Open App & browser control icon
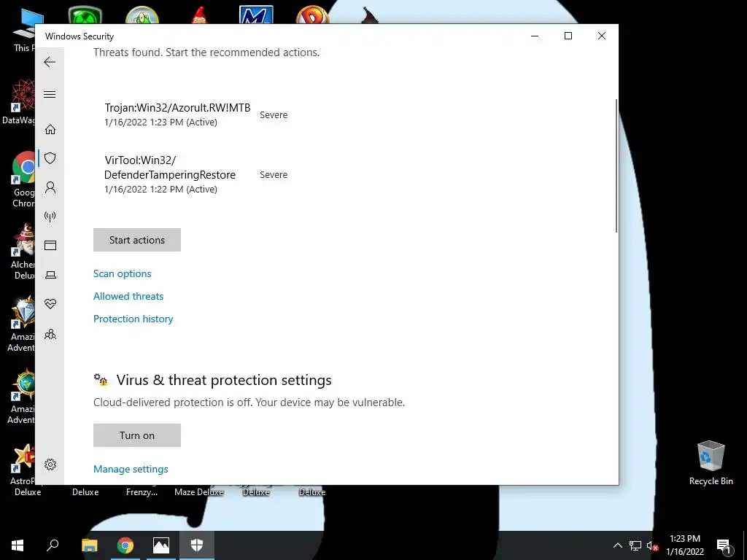The height and width of the screenshot is (560, 747). (50, 245)
